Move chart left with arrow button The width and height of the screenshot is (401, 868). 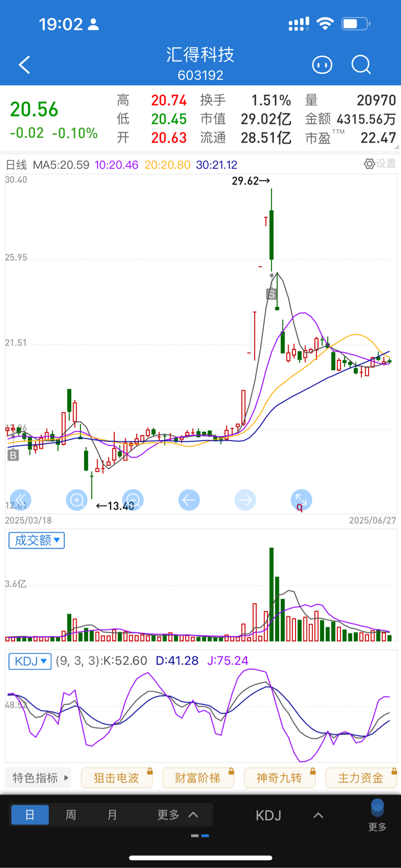pos(189,500)
